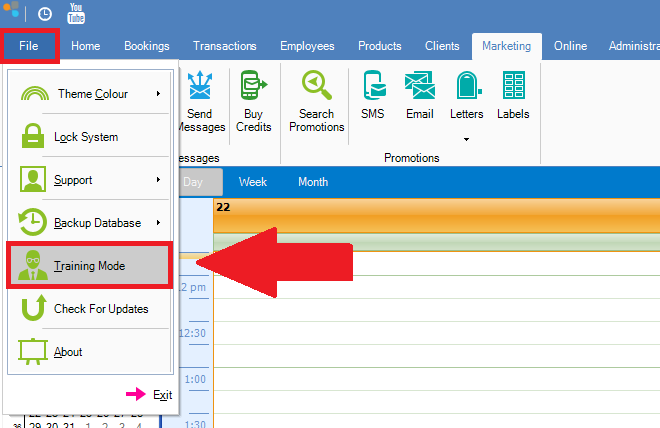Viewport: 660px width, 428px height.
Task: Choose Lock System menu entry
Action: pos(86,137)
